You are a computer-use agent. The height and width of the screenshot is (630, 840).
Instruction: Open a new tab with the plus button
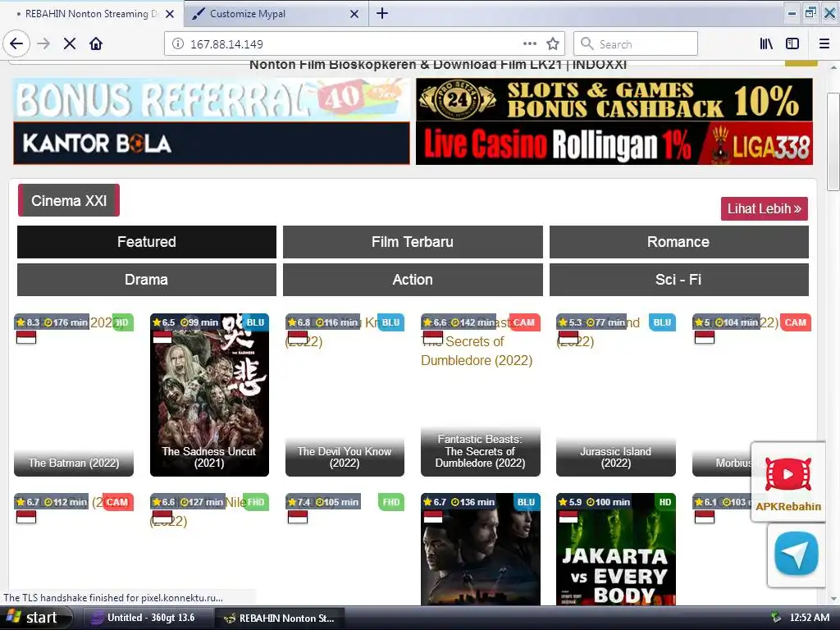point(382,13)
